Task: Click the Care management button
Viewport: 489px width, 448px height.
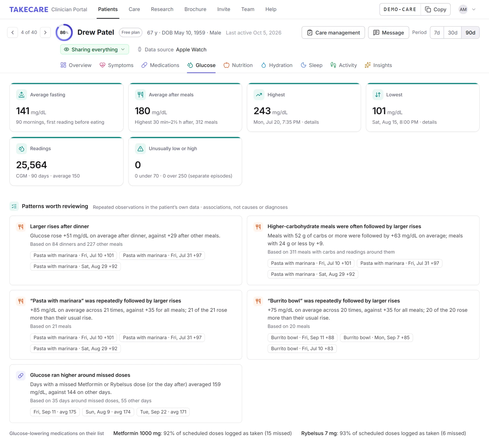Action: [x=333, y=33]
